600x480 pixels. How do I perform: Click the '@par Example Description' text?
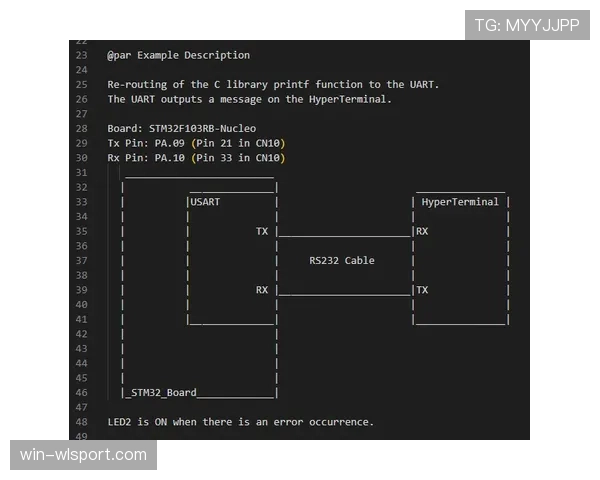click(179, 56)
